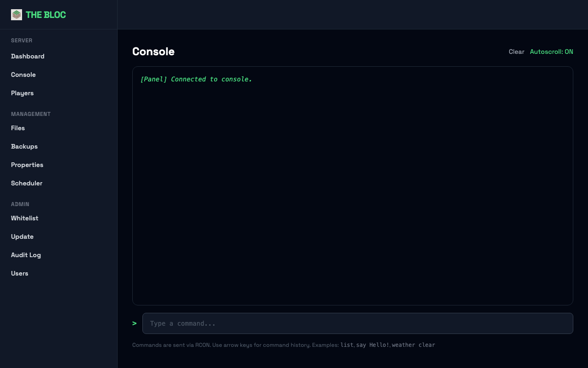View the Audit Log
The height and width of the screenshot is (368, 588).
[26, 255]
